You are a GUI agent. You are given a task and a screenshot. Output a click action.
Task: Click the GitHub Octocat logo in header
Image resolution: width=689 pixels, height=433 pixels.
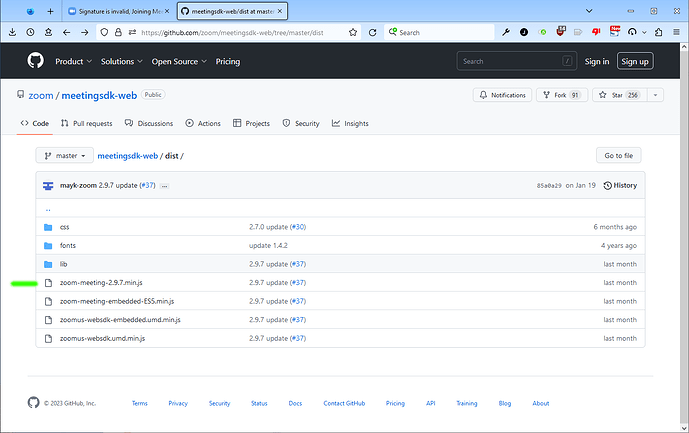pyautogui.click(x=36, y=61)
